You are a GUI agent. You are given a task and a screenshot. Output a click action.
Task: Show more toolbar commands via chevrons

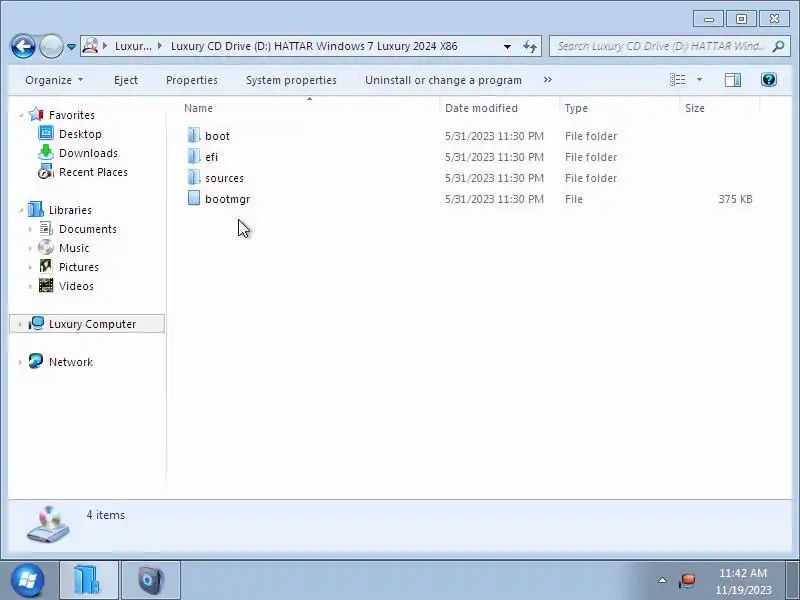[x=547, y=80]
